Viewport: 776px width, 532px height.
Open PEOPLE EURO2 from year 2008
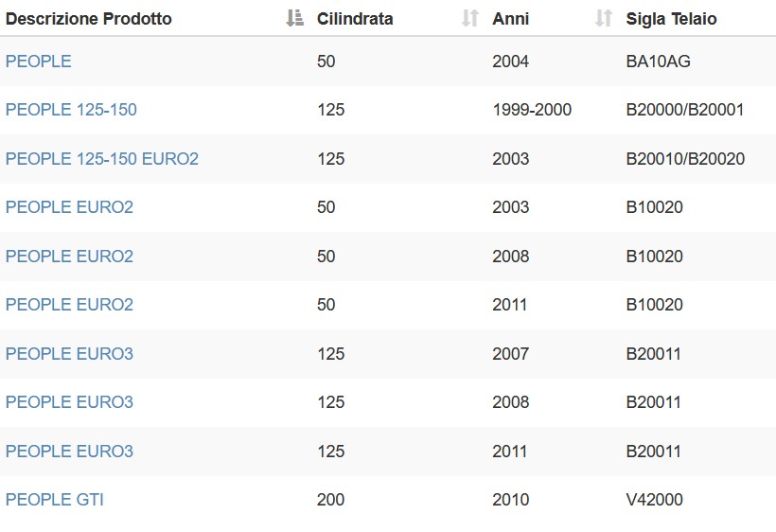(x=69, y=257)
